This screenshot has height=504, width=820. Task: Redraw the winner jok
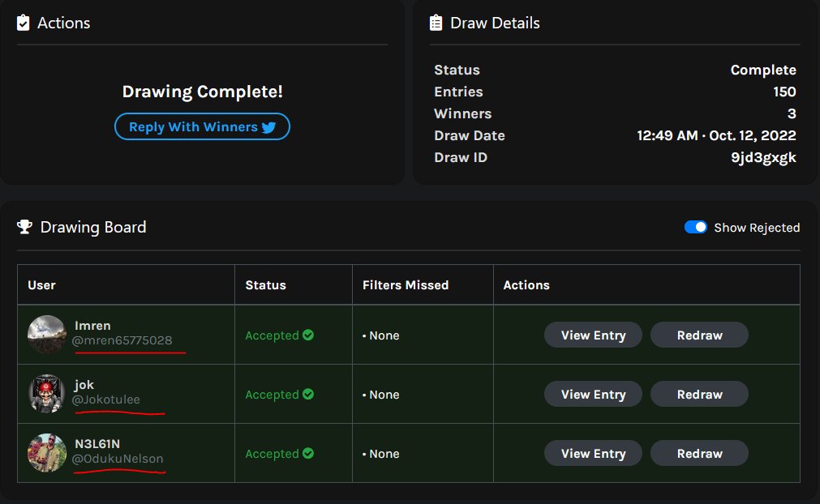699,394
